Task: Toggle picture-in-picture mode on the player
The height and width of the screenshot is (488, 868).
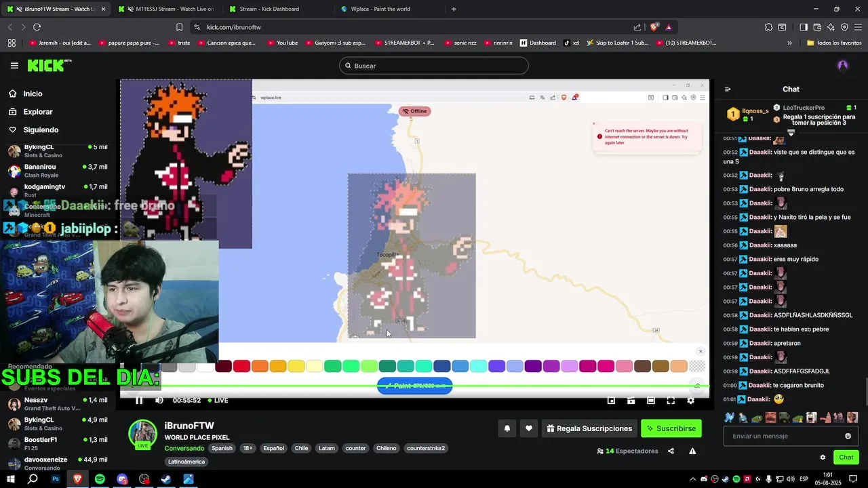Action: point(611,401)
